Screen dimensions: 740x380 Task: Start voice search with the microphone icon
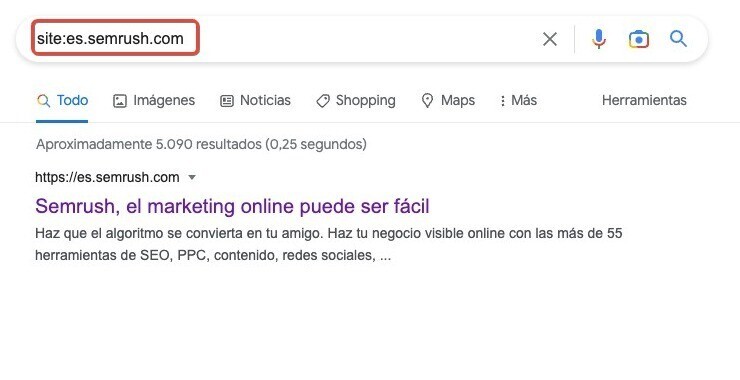pos(598,39)
